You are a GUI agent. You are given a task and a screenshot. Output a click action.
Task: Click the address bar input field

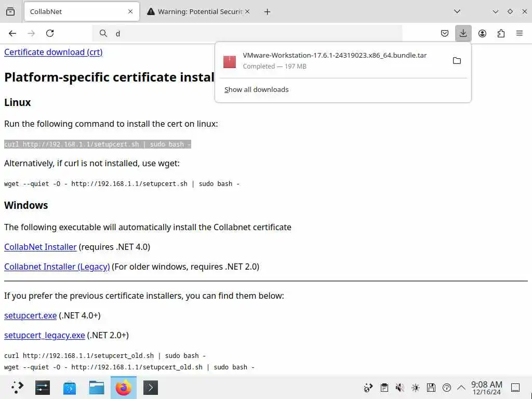[x=247, y=33]
